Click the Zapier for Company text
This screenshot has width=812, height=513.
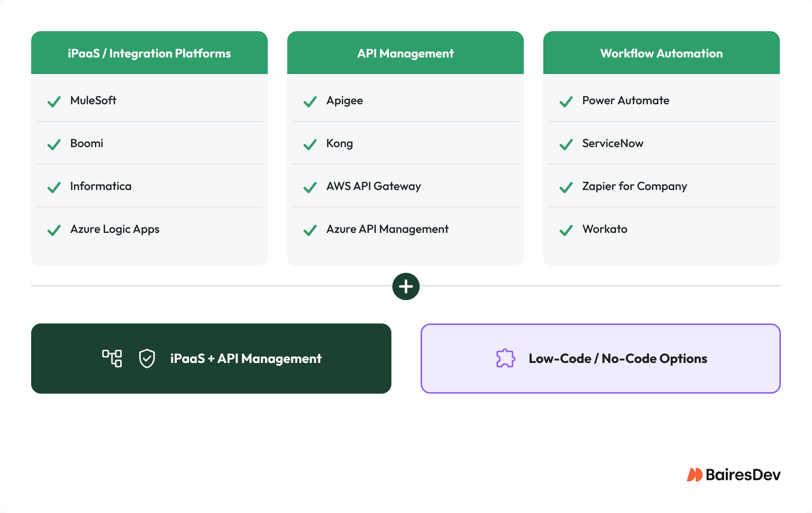tap(635, 187)
